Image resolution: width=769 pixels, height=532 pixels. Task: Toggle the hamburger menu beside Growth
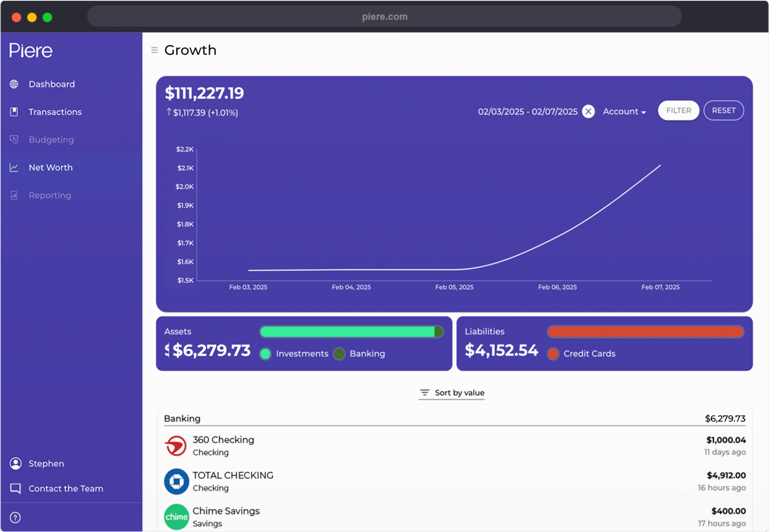154,50
